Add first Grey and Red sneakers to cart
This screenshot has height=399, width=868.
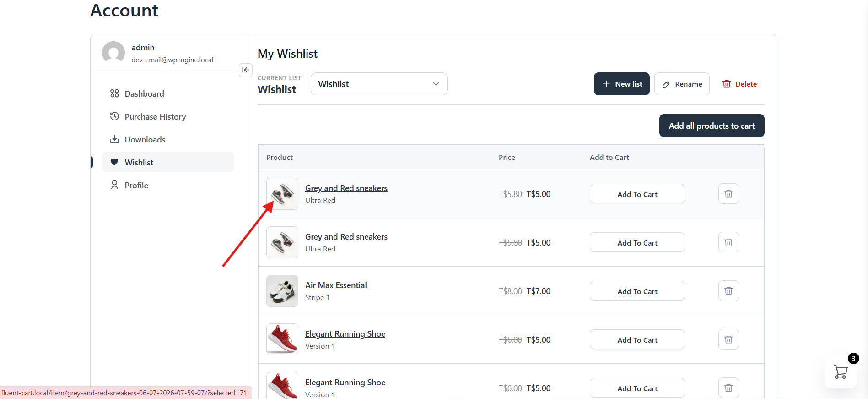coord(637,194)
